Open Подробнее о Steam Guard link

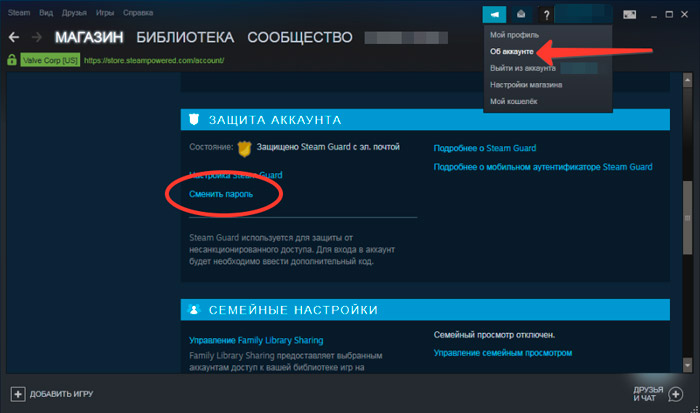coord(485,148)
